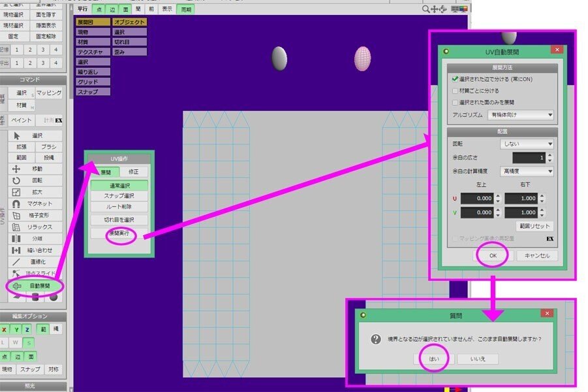Toggle 点 in the top view toolbar
Screen dimensions: 588x392
click(99, 9)
